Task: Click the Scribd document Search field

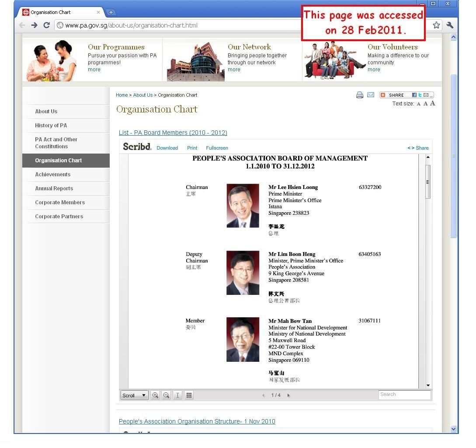Action: (404, 395)
